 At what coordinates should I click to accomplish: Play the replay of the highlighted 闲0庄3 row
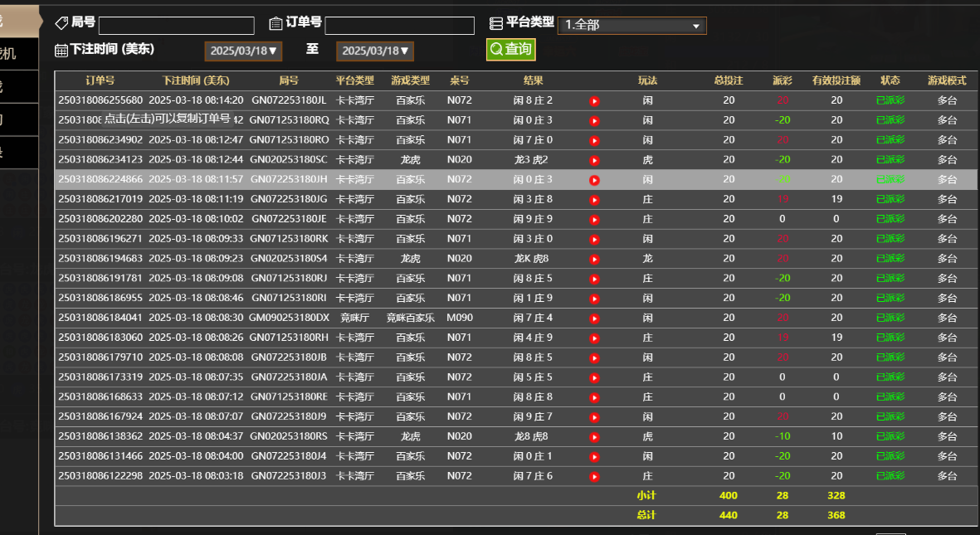pos(594,179)
